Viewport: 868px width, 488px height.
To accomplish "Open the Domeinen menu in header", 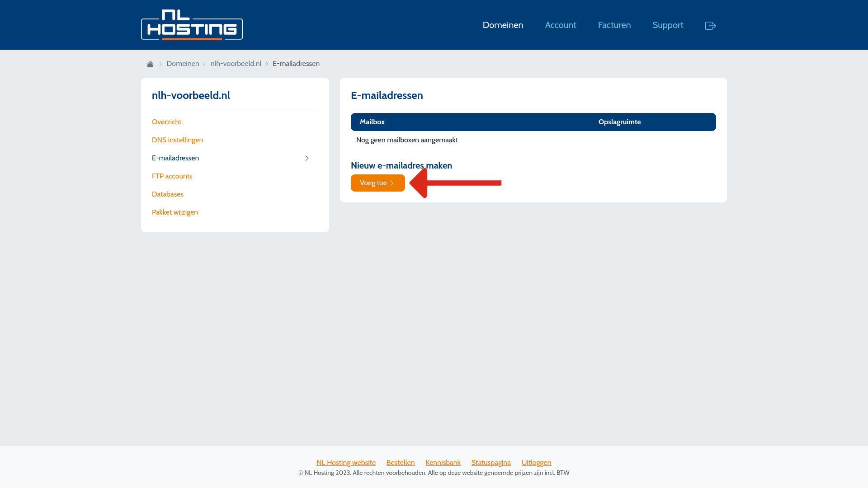I will (x=503, y=25).
